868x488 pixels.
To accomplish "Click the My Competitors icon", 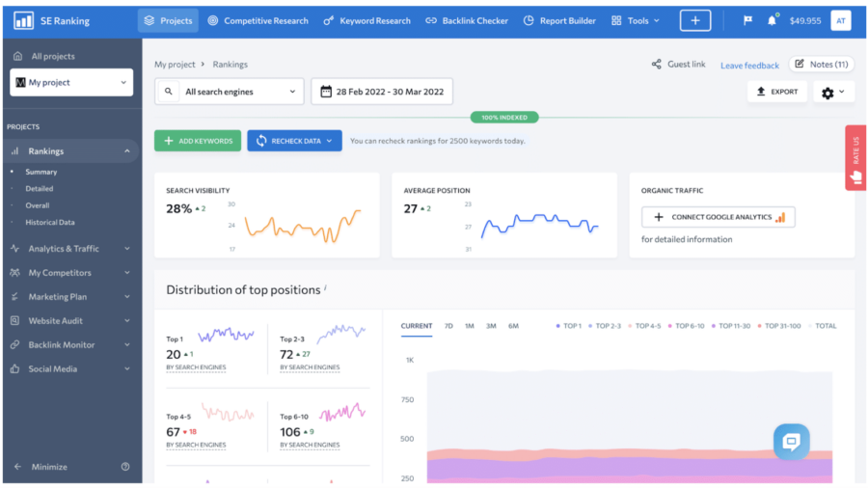I will pos(14,273).
